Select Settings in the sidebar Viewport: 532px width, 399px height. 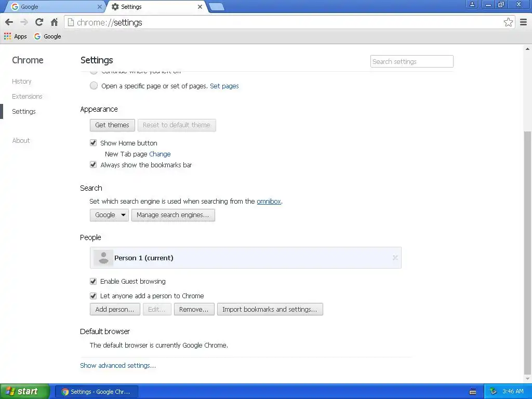[24, 111]
